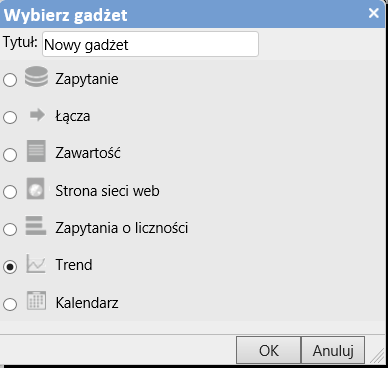Viewport: 388px width, 368px height.
Task: Click the selected Trend radio button
Action: coord(10,267)
